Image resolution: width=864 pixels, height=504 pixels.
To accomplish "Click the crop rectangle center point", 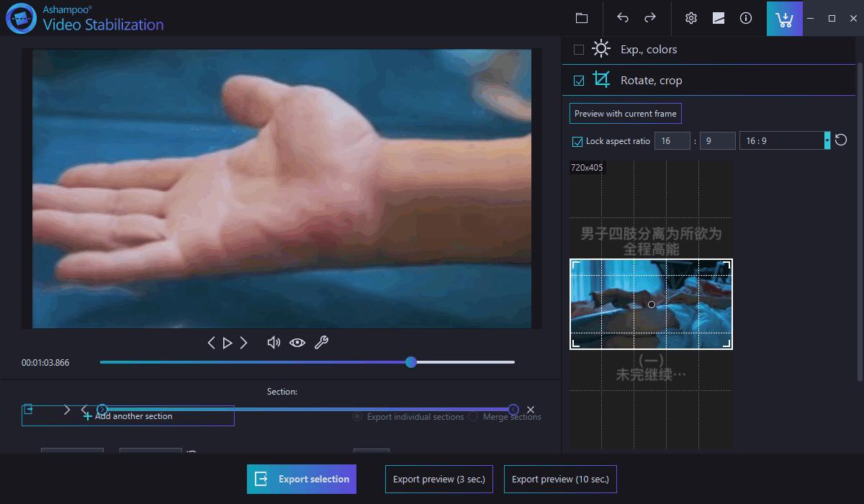I will point(652,305).
